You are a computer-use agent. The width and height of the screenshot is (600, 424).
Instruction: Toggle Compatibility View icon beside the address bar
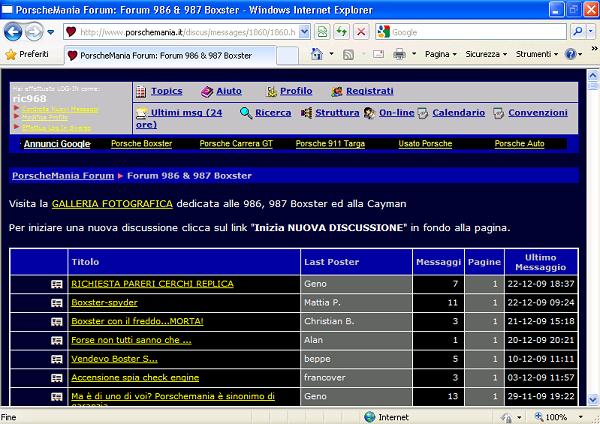pos(322,32)
